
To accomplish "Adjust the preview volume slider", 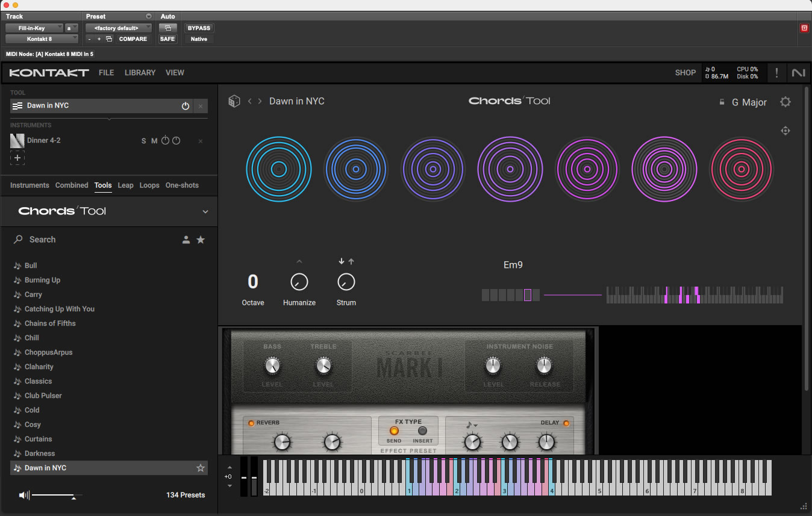I will [x=57, y=496].
